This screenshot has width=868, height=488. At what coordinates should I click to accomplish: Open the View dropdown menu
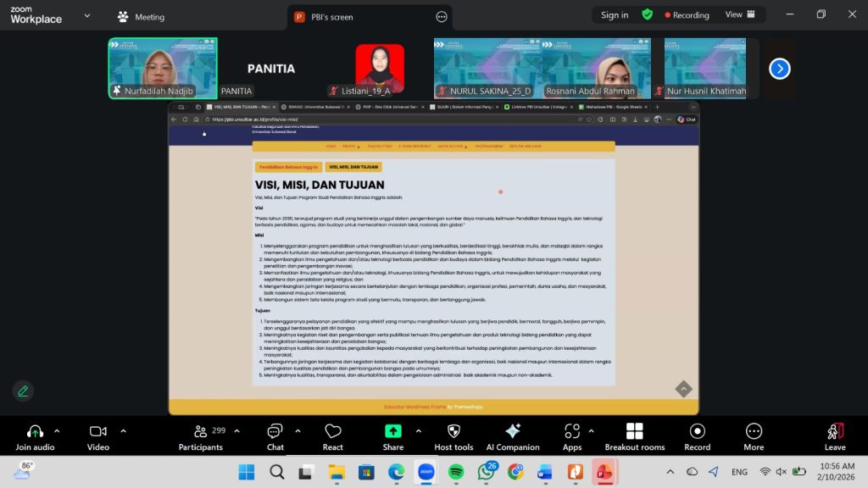[x=738, y=14]
